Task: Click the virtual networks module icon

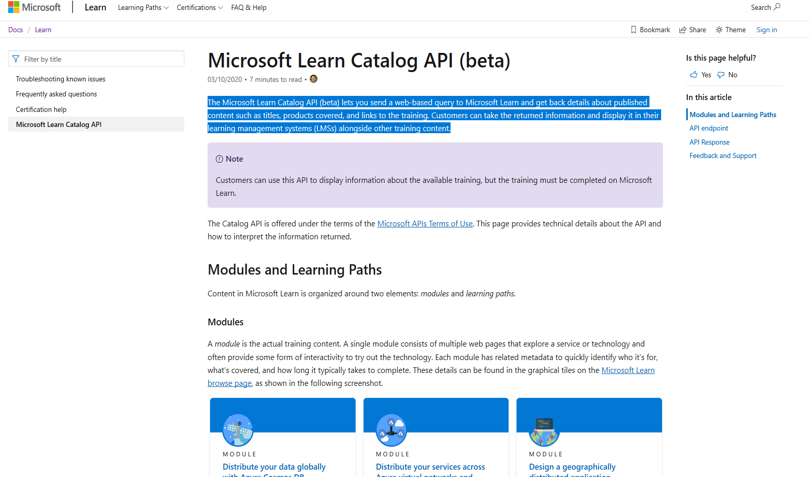Action: click(x=391, y=429)
